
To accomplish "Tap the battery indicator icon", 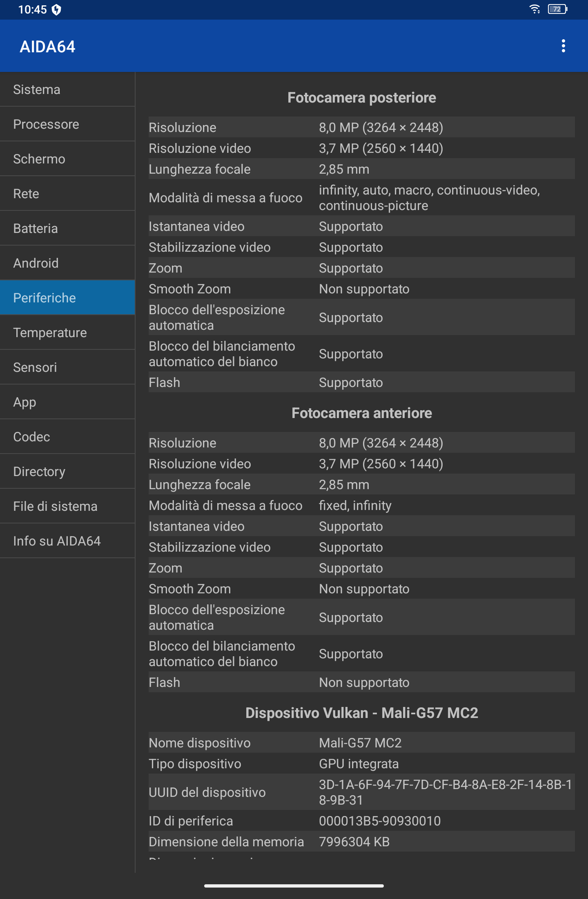I will point(557,9).
